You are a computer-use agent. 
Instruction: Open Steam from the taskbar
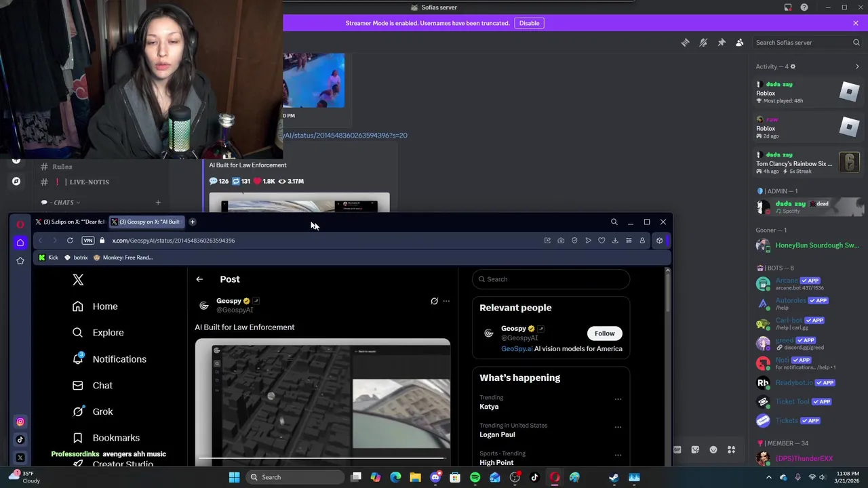tap(614, 477)
